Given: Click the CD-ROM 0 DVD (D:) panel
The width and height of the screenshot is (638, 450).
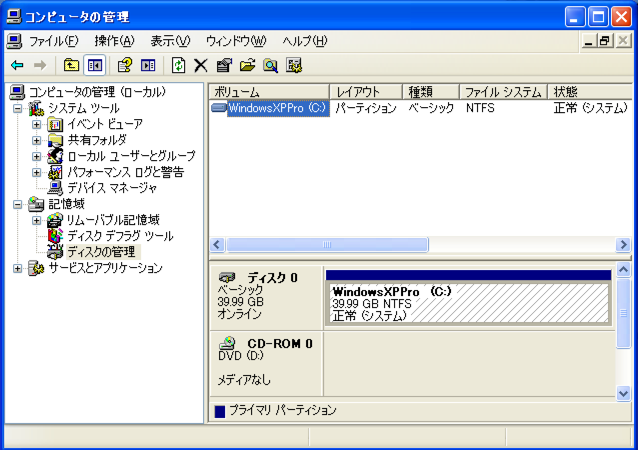Looking at the screenshot, I should (x=266, y=363).
